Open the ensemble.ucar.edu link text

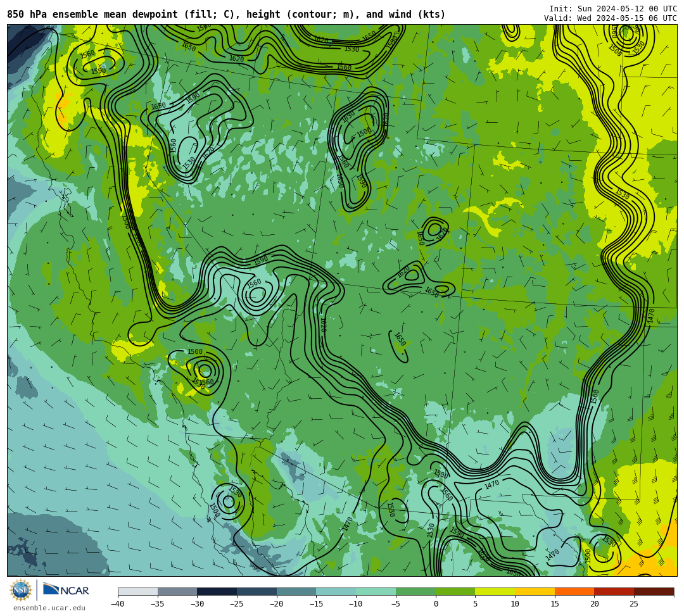49,608
